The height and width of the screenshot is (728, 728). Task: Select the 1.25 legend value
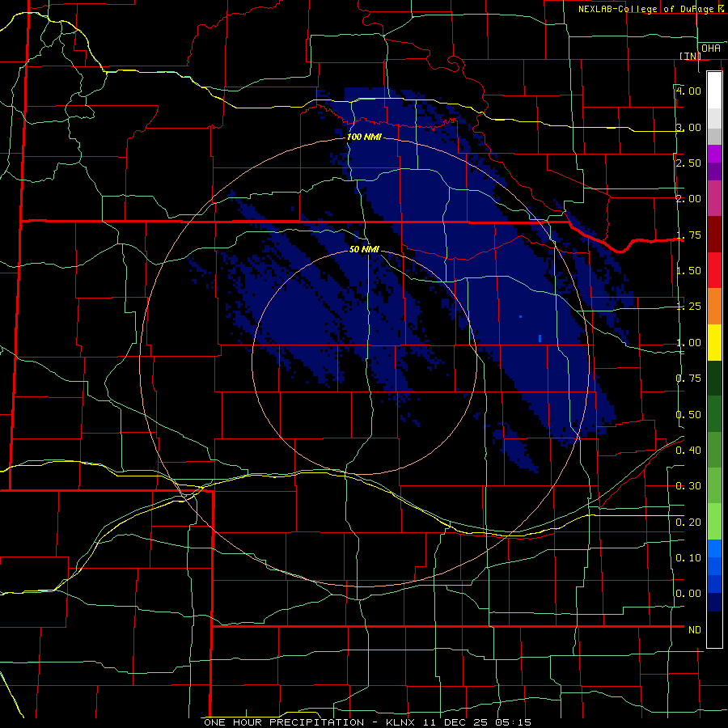(x=688, y=307)
